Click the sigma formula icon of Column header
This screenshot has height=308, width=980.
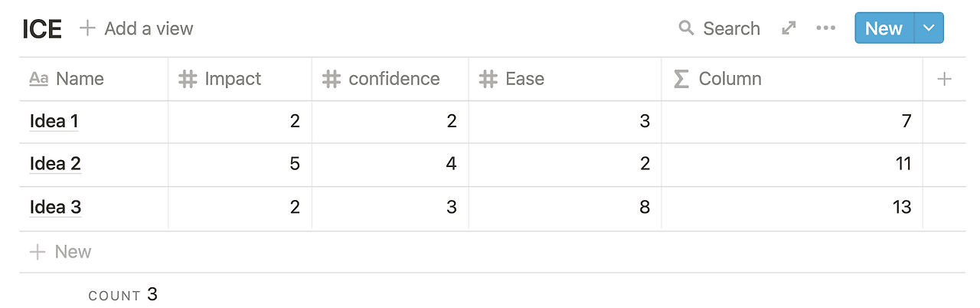681,79
